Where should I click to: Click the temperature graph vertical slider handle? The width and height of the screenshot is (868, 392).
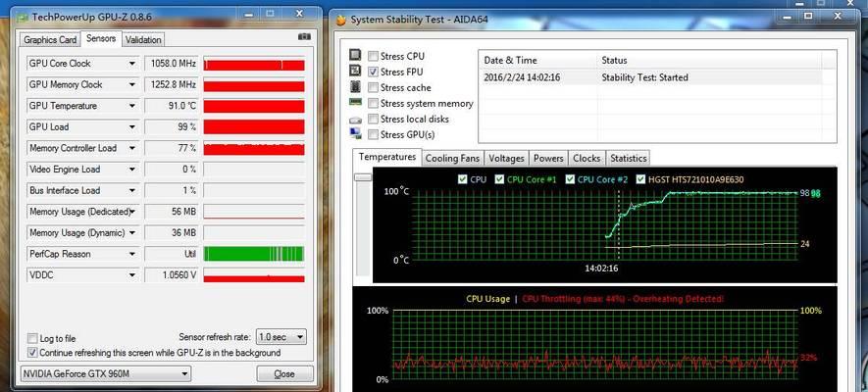click(363, 177)
